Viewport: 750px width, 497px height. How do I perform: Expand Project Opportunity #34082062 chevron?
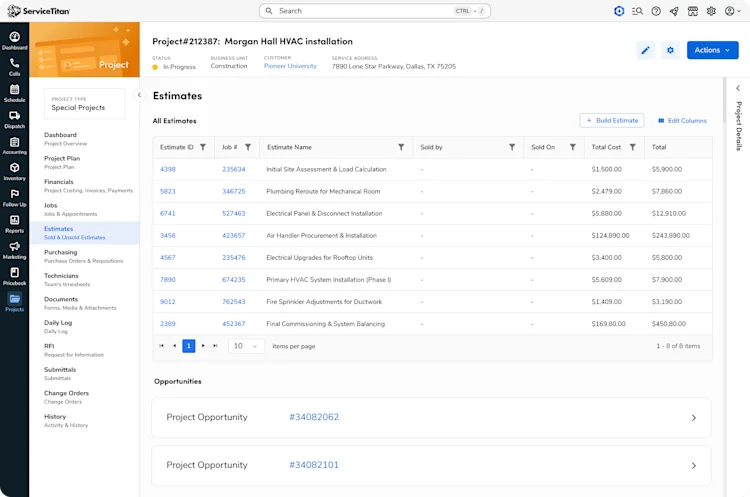click(x=694, y=418)
